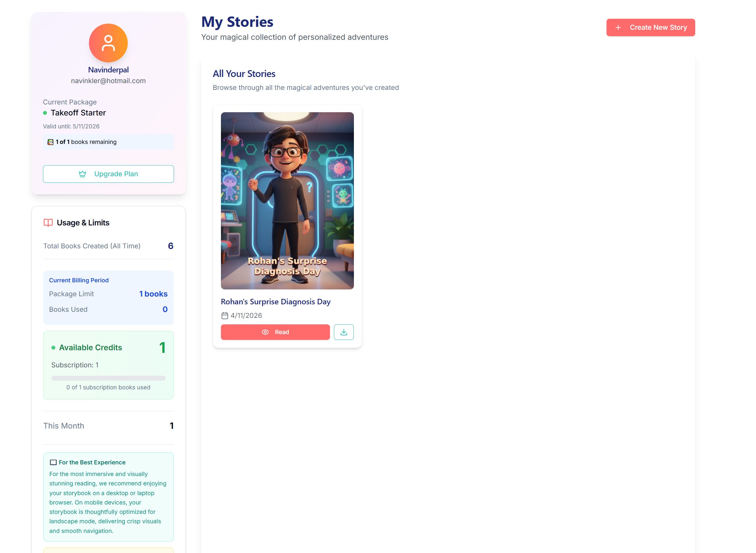This screenshot has width=756, height=553.
Task: Click the Available Credits card
Action: pos(108,365)
